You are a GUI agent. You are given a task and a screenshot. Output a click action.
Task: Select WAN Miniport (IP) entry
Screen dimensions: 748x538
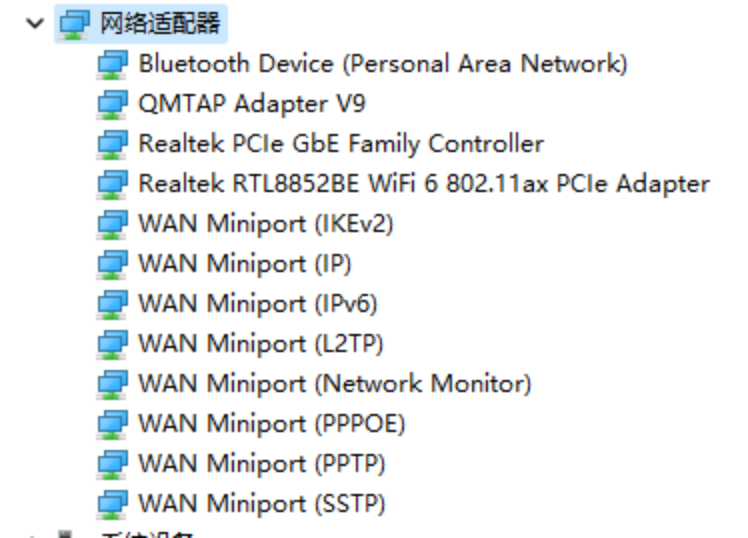tap(245, 264)
